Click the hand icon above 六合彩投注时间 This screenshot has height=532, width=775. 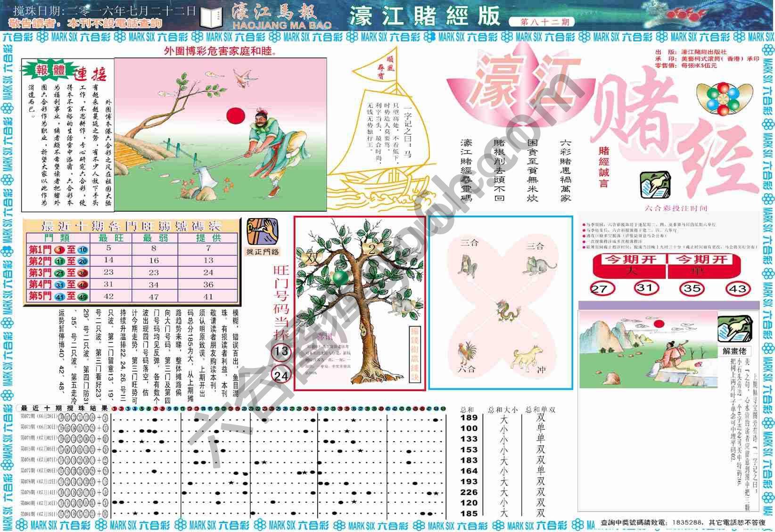(x=655, y=185)
